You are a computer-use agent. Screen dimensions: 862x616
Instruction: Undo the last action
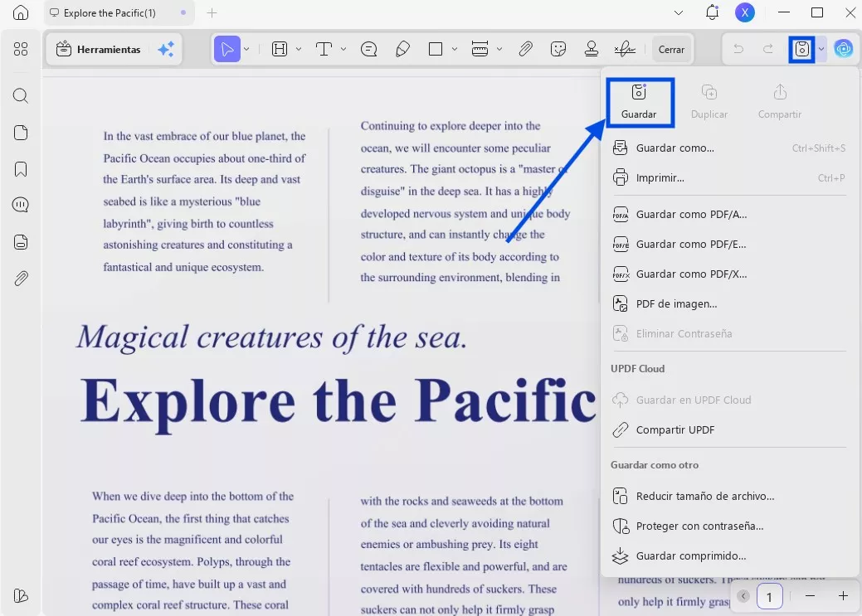[738, 50]
